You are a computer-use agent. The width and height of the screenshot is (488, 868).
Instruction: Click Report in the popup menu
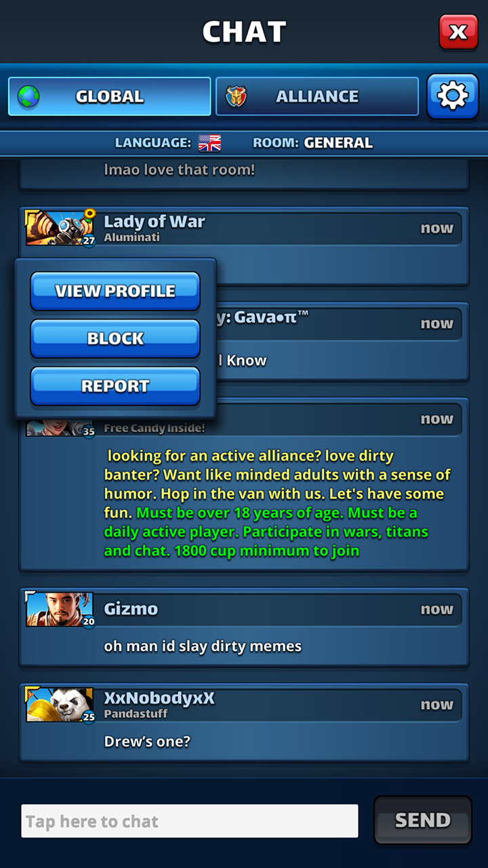[x=115, y=386]
